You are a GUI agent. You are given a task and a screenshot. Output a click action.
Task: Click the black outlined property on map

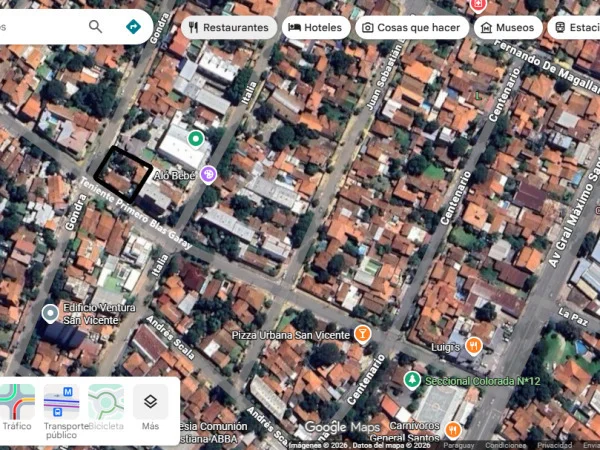[122, 174]
